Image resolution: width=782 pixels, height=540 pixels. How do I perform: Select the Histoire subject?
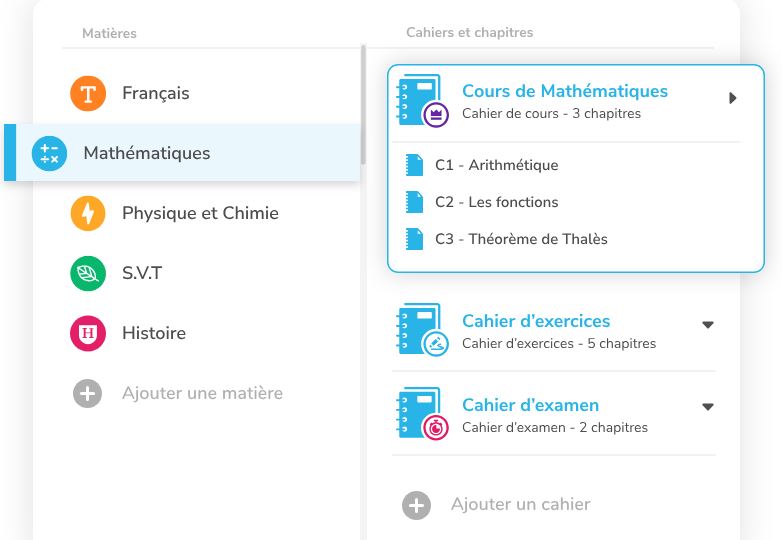coord(154,333)
